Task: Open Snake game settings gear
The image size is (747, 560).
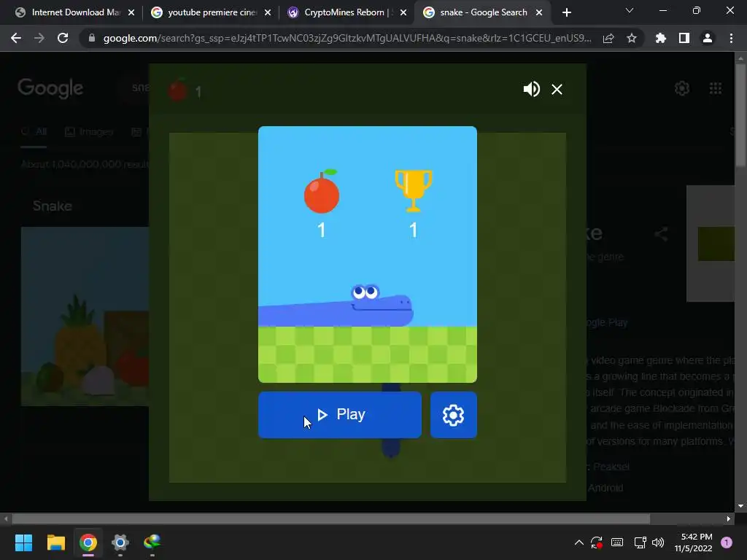Action: 453,415
